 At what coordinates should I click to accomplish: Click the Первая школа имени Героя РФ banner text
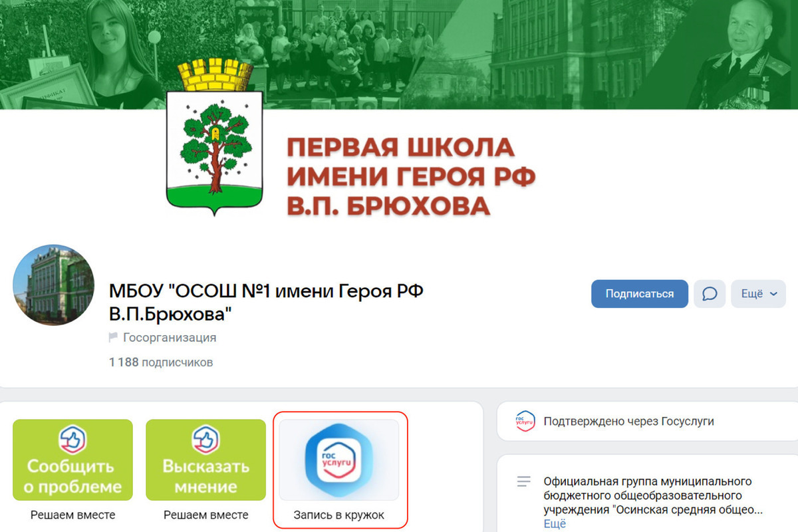(410, 176)
